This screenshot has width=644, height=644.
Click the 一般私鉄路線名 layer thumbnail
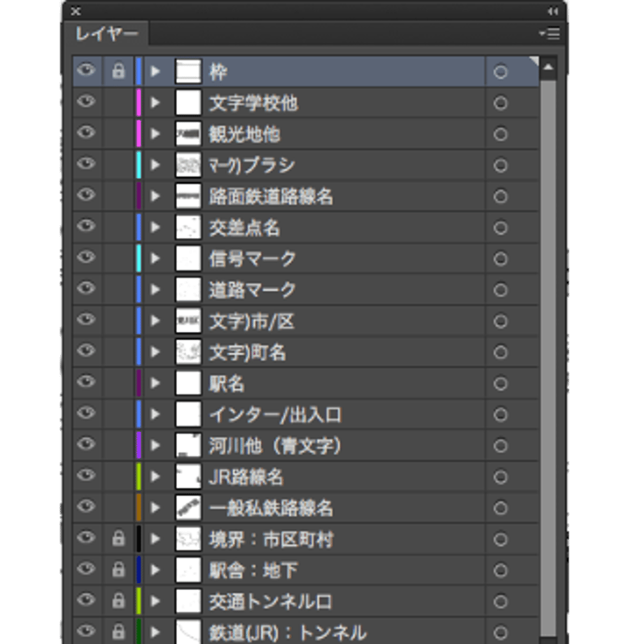[188, 507]
